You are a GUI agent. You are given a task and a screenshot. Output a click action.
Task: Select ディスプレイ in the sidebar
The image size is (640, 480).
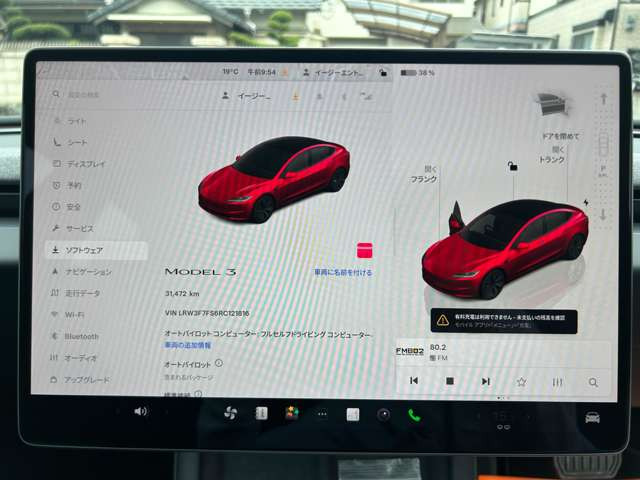(x=79, y=164)
